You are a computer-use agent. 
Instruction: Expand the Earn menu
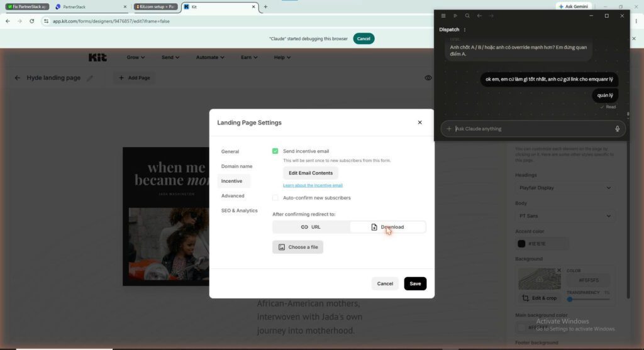249,57
